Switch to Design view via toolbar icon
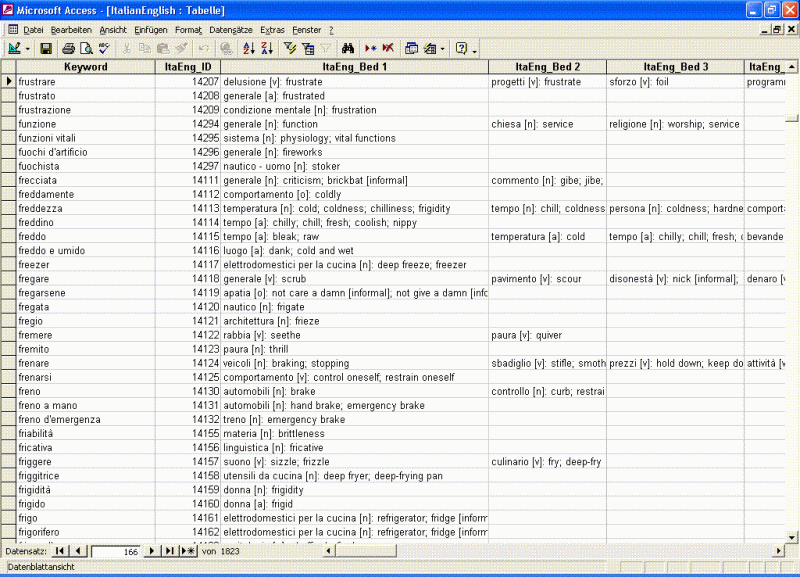This screenshot has width=800, height=577. coord(14,48)
